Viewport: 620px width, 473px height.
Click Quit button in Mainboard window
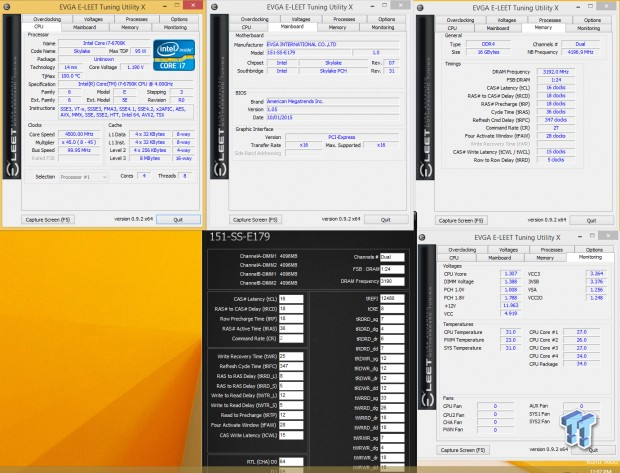click(386, 219)
